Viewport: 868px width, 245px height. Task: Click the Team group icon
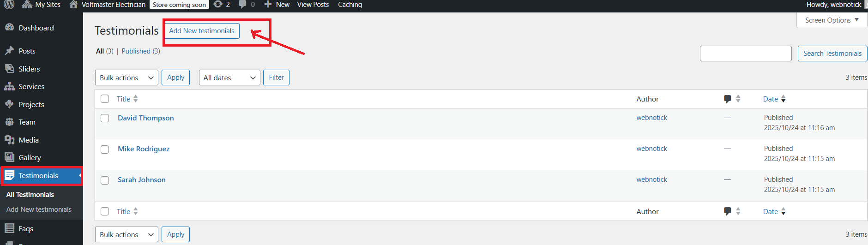[9, 122]
